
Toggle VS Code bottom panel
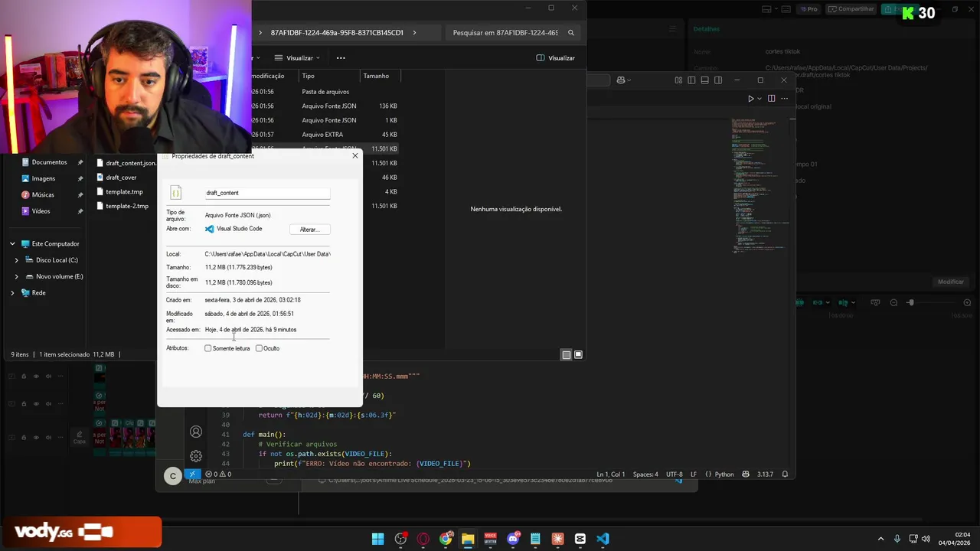(x=704, y=80)
